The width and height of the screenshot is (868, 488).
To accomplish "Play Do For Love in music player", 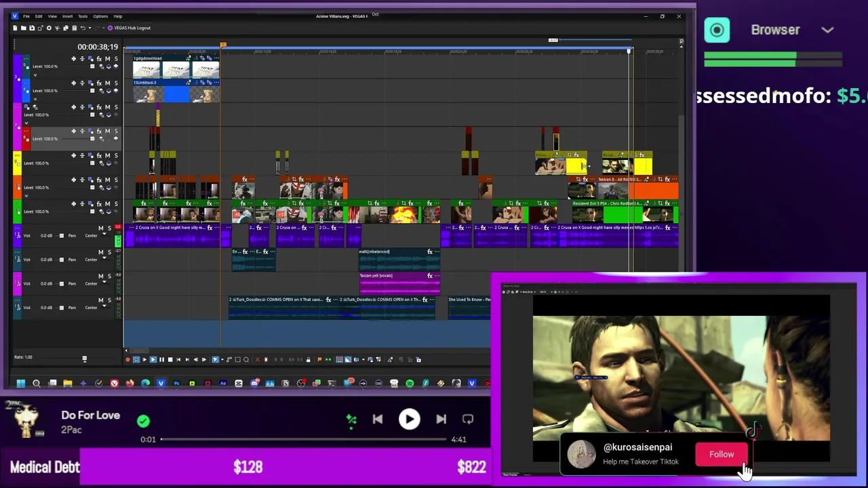I will [409, 420].
